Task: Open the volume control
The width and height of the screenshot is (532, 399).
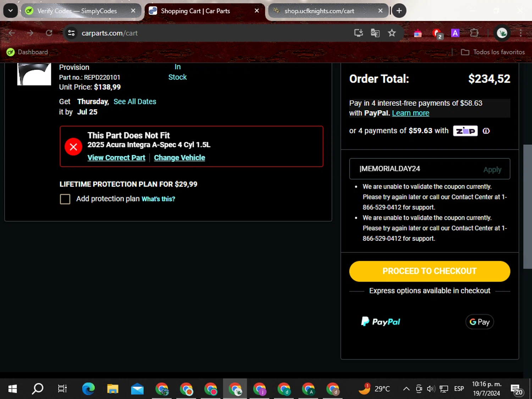Action: point(431,389)
